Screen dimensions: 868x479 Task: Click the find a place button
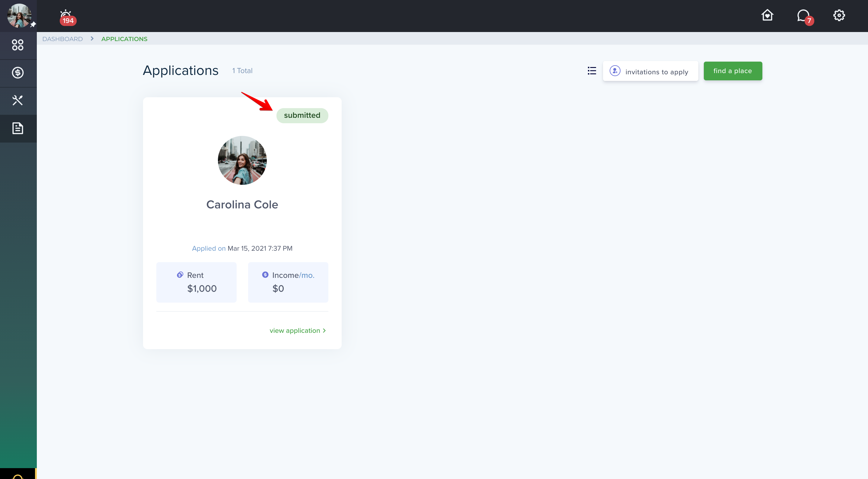pyautogui.click(x=732, y=71)
